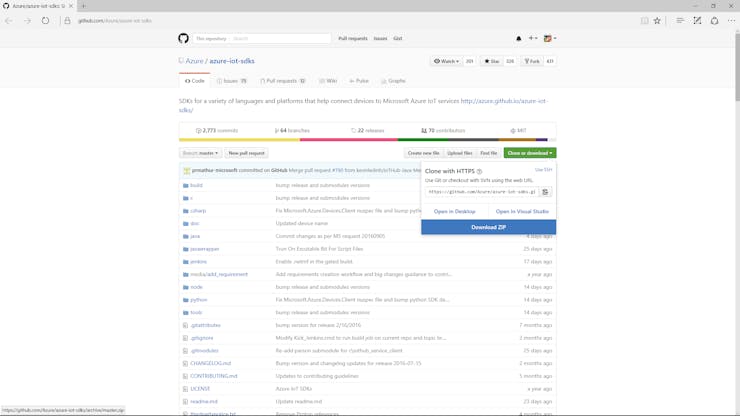Switch to the Code tab
The height and width of the screenshot is (416, 740).
coord(194,81)
